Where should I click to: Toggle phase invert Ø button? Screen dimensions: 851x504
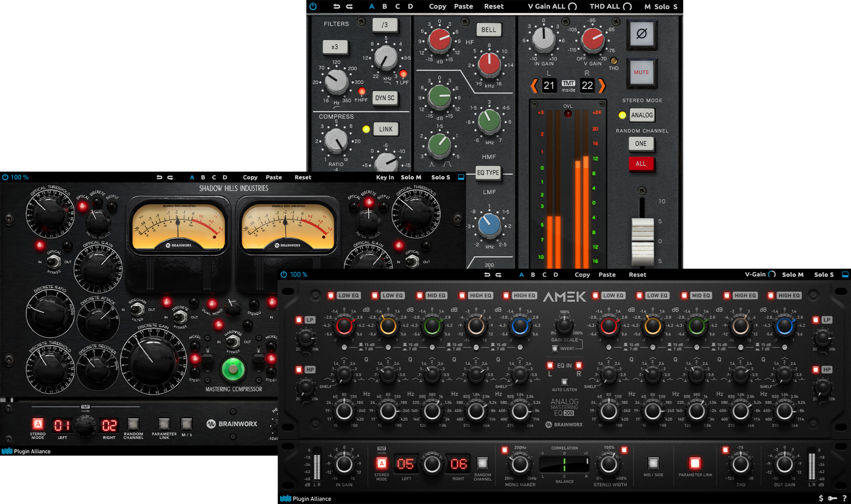[x=641, y=34]
